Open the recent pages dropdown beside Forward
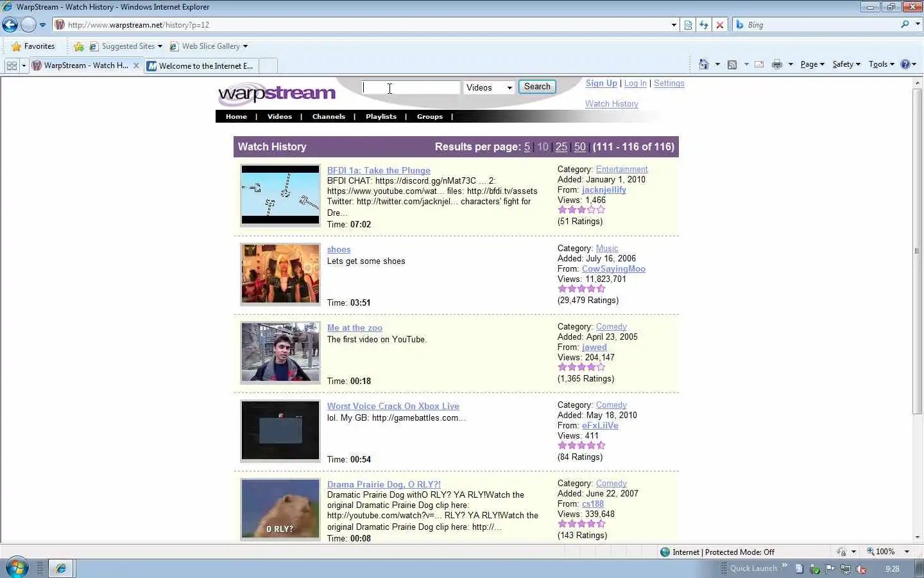Screen dimensions: 924x578 click(42, 25)
